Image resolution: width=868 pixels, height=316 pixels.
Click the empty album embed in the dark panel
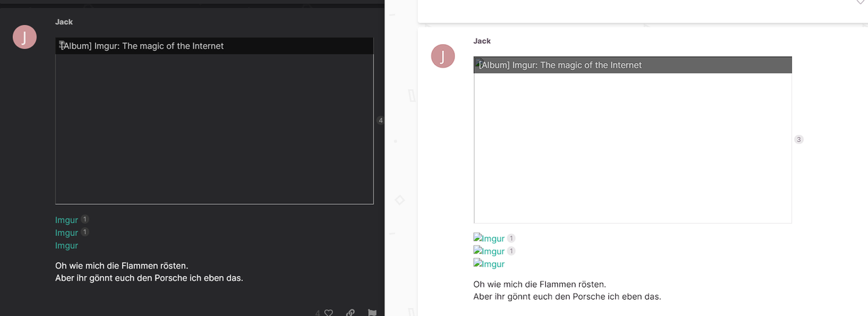[214, 129]
